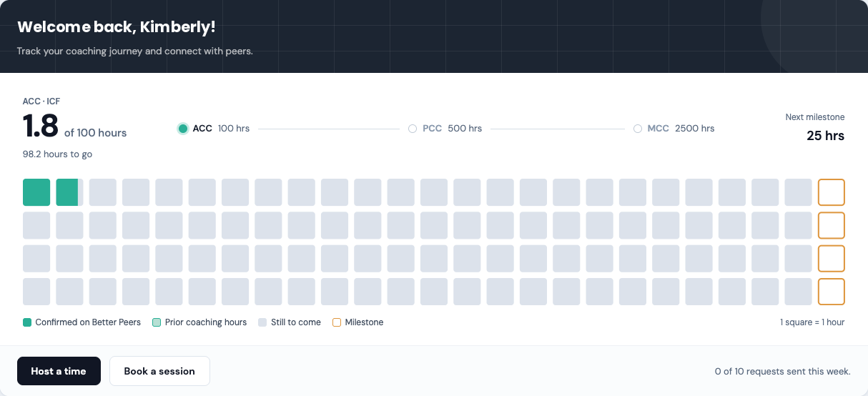Click the 'Confirmed on Better Peers' legend label
The width and height of the screenshot is (868, 396).
click(88, 322)
